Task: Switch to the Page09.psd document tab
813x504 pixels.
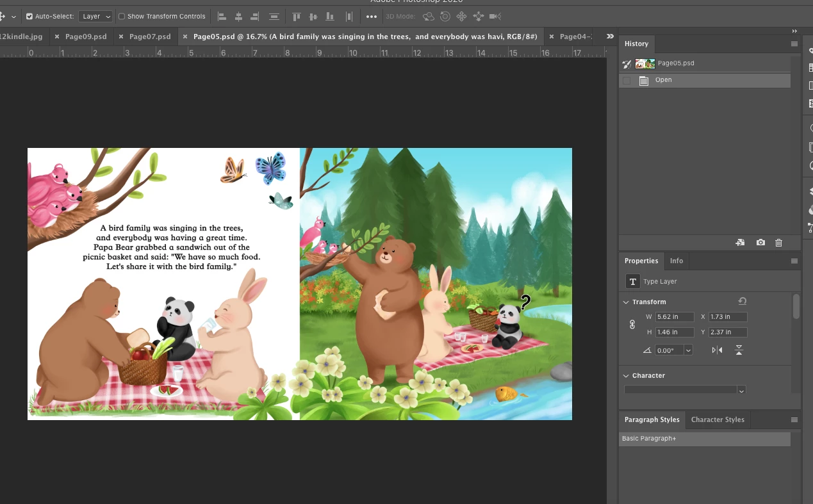Action: click(x=86, y=37)
